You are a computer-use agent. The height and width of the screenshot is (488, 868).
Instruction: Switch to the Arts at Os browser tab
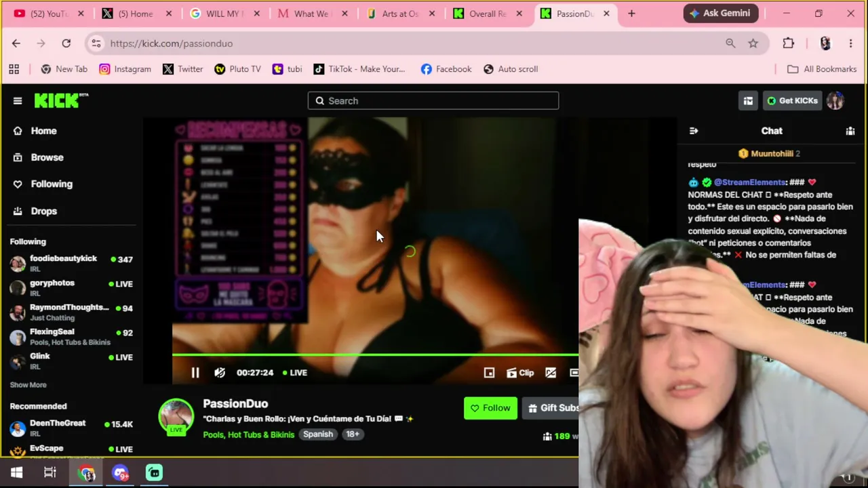pyautogui.click(x=399, y=14)
